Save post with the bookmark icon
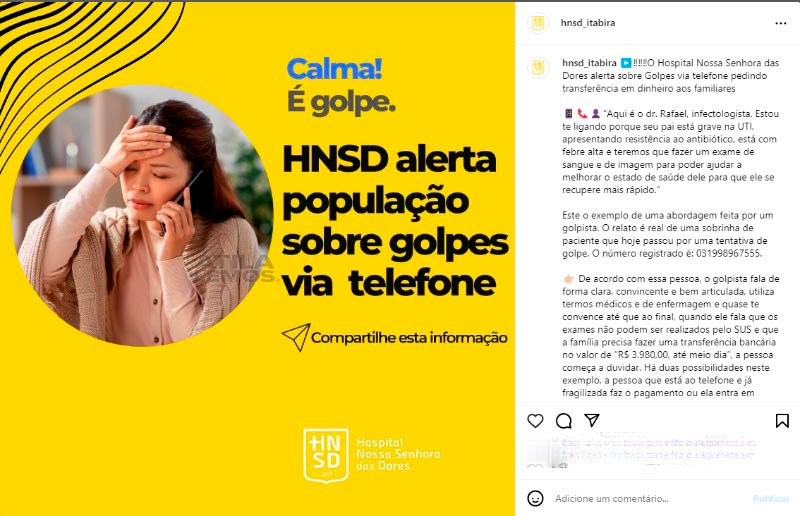This screenshot has width=800, height=516. 782,421
